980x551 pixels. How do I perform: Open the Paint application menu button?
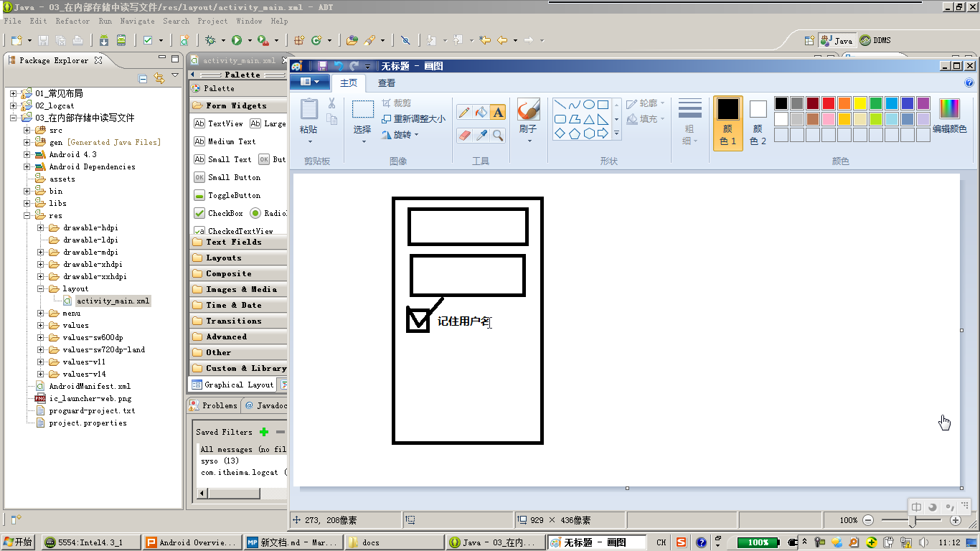point(310,83)
